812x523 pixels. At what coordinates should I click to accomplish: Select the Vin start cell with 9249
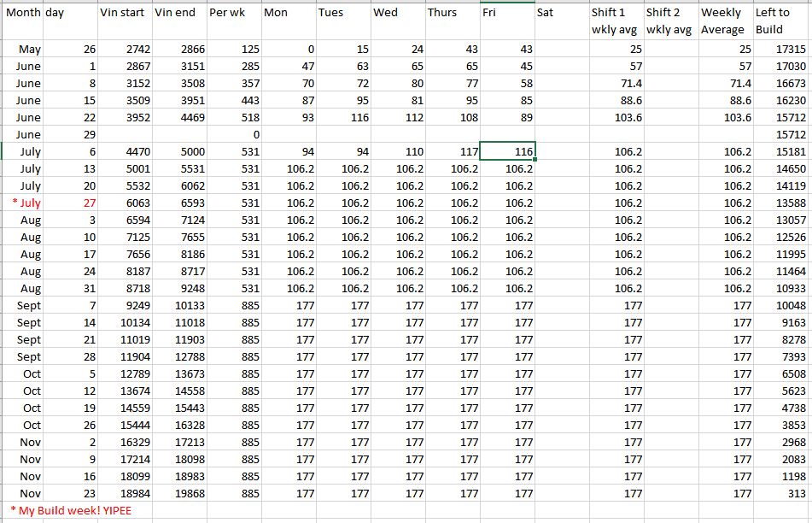click(125, 305)
